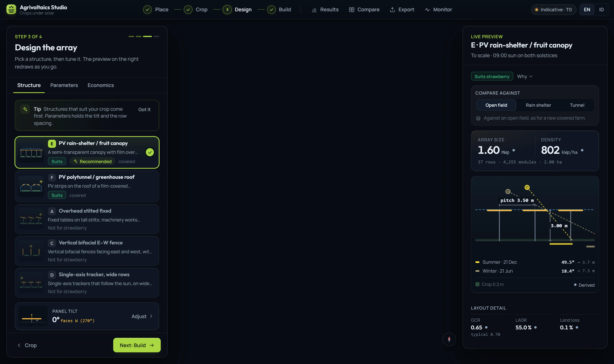Select Rain shelter comparison baseline
614x364 pixels.
[538, 105]
